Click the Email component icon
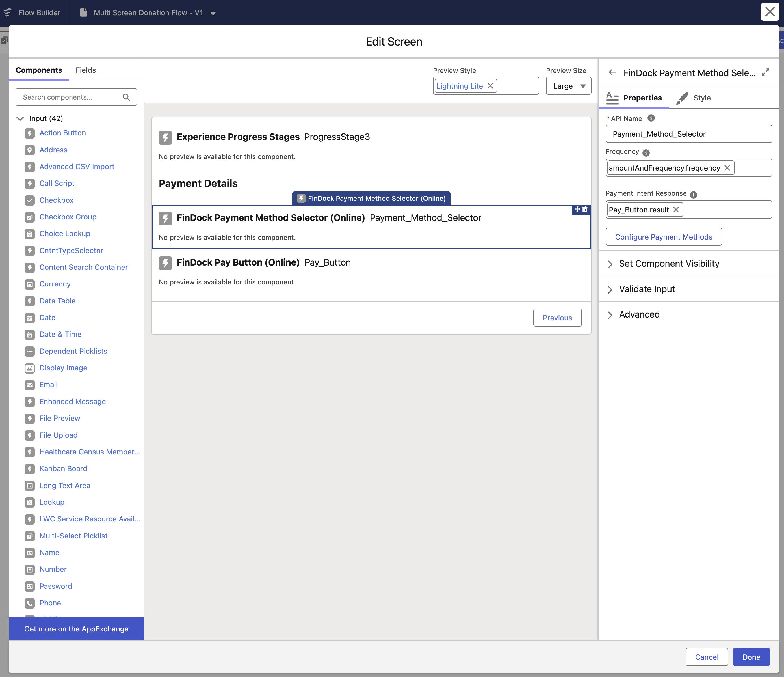The width and height of the screenshot is (784, 677). [x=29, y=385]
